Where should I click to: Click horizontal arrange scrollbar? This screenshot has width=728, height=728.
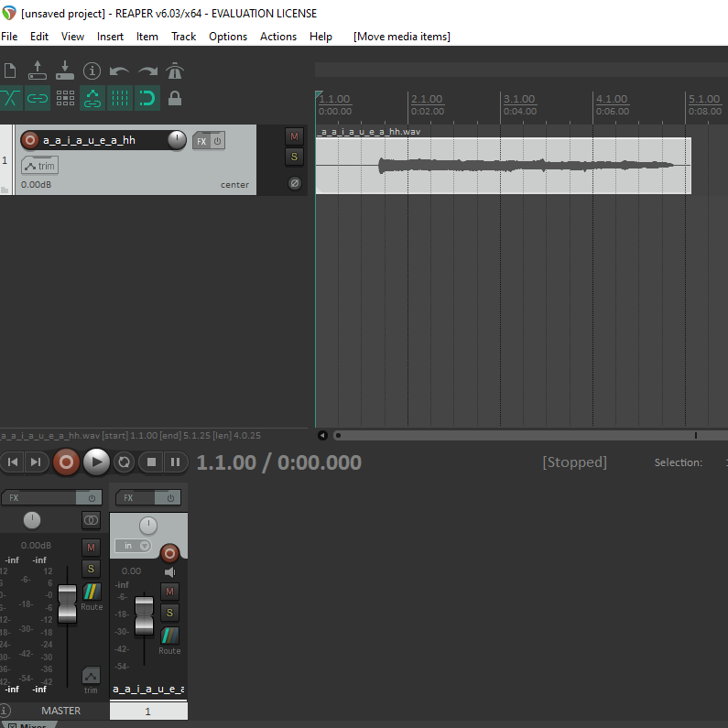(x=529, y=436)
